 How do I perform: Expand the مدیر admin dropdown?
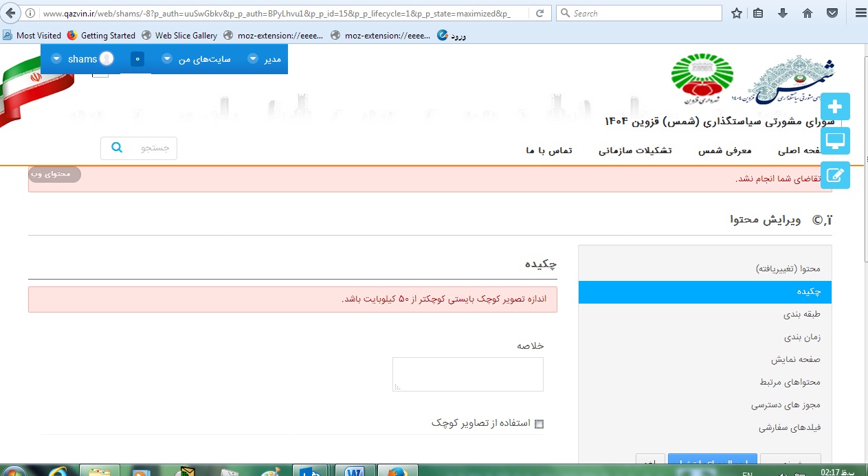(265, 59)
